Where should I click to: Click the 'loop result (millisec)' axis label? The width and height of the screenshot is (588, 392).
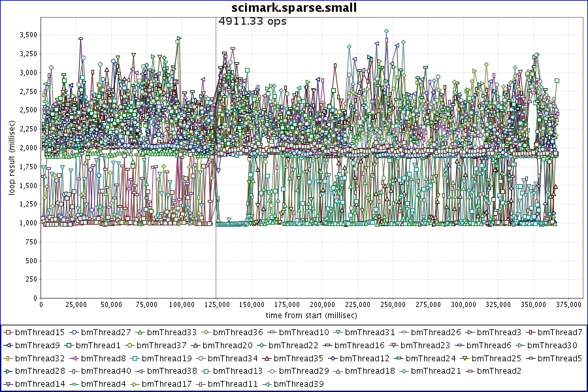10,157
